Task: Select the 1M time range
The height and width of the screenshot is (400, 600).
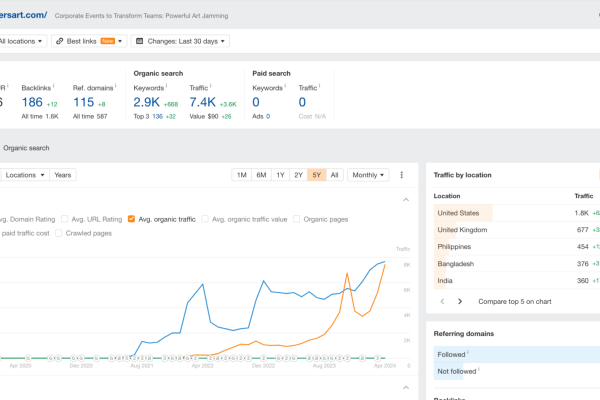Action: [x=241, y=175]
